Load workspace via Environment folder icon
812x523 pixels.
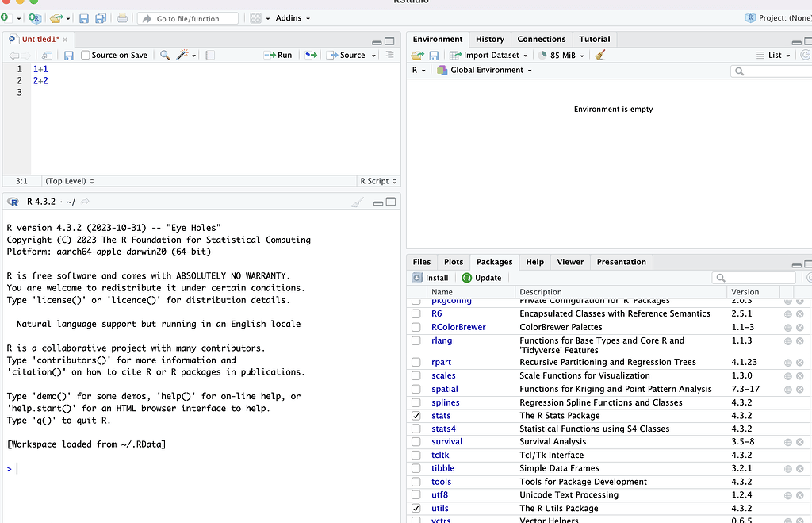point(417,55)
